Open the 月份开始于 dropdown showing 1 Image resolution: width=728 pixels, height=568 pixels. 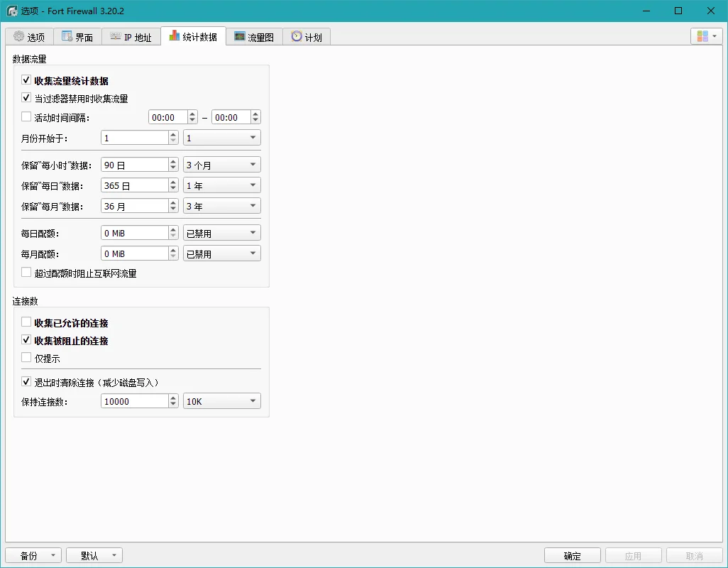(222, 138)
